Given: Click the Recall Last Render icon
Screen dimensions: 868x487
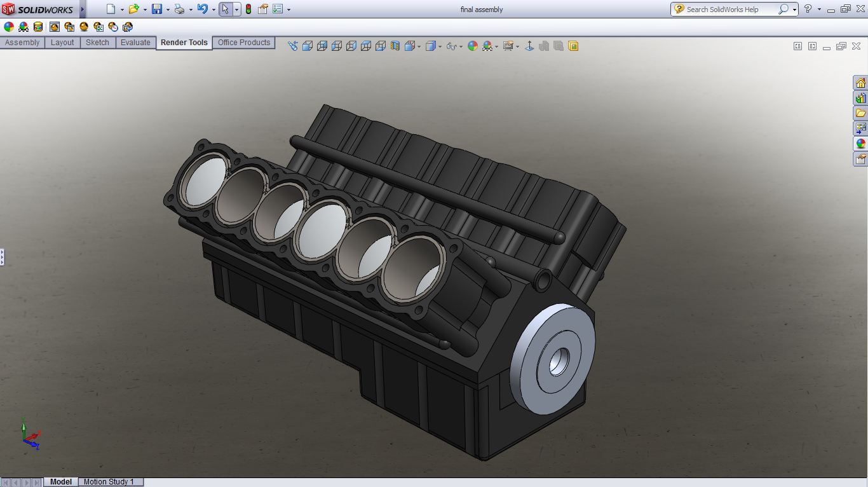Looking at the screenshot, I should coord(128,27).
